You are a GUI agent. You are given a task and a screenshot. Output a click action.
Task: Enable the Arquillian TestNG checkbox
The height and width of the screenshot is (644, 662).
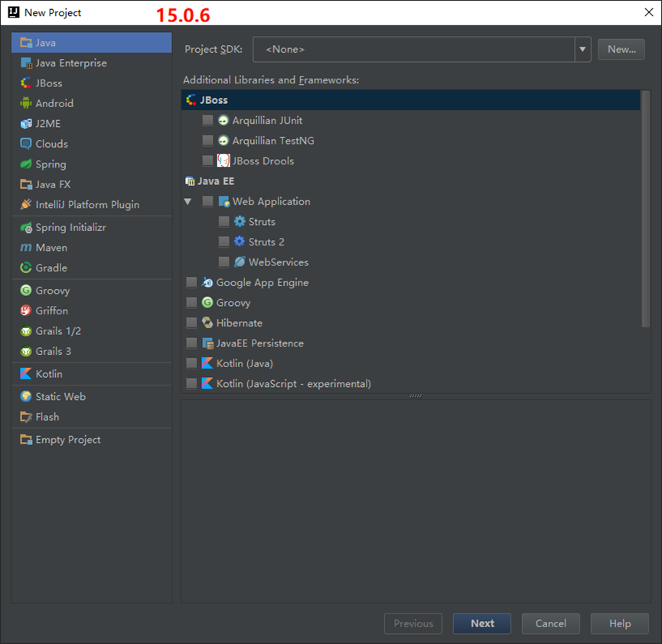click(207, 141)
